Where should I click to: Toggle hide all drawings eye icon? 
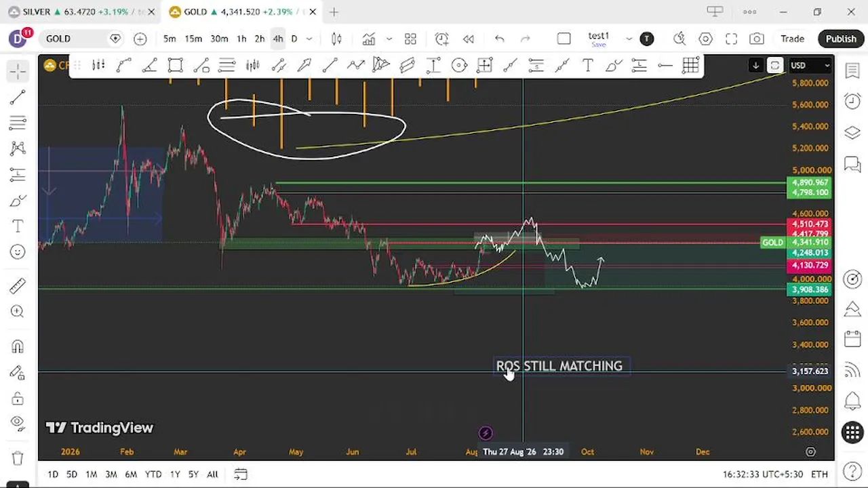(x=18, y=424)
